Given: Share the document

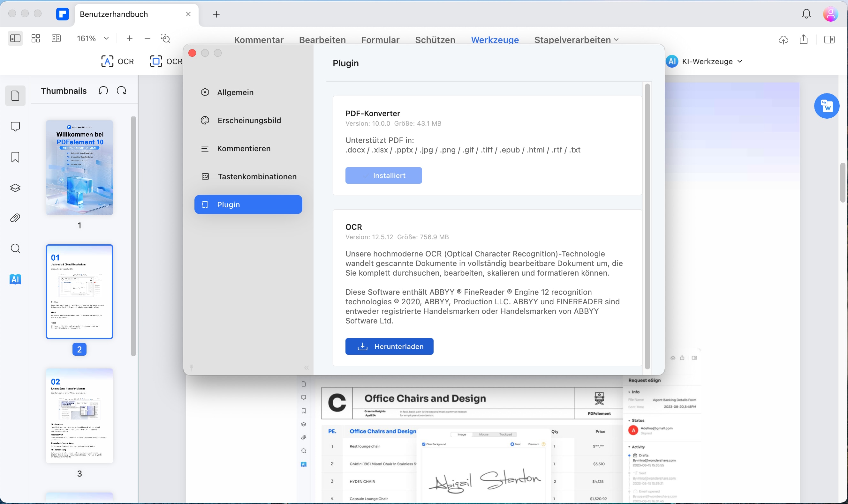Looking at the screenshot, I should click(804, 40).
